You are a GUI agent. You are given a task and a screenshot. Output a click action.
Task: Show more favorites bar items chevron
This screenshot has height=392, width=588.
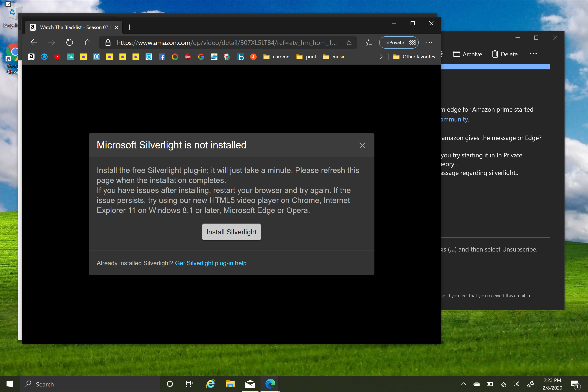click(381, 57)
